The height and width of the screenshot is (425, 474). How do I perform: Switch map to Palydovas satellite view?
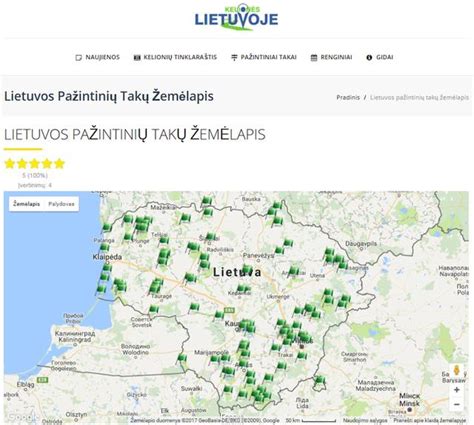point(61,204)
